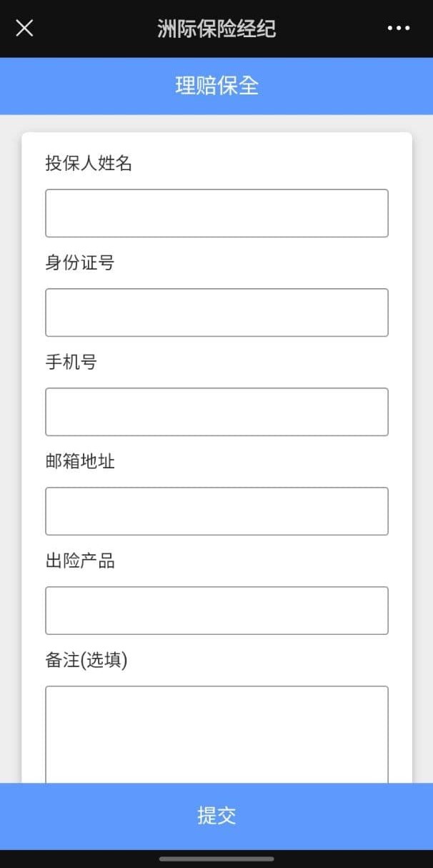The image size is (433, 868).
Task: Tap the 投保人姓名 field label
Action: [89, 163]
